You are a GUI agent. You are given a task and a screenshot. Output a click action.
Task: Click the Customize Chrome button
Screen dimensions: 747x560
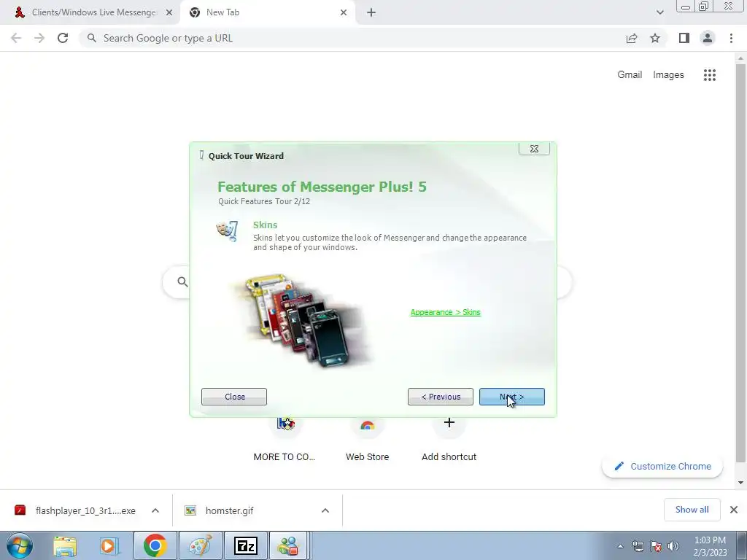(662, 466)
